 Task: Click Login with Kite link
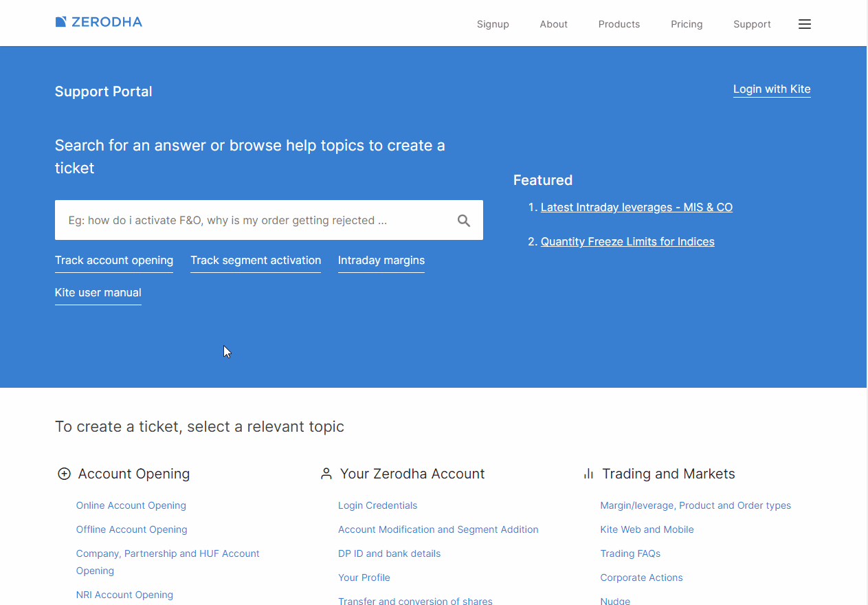pyautogui.click(x=772, y=89)
